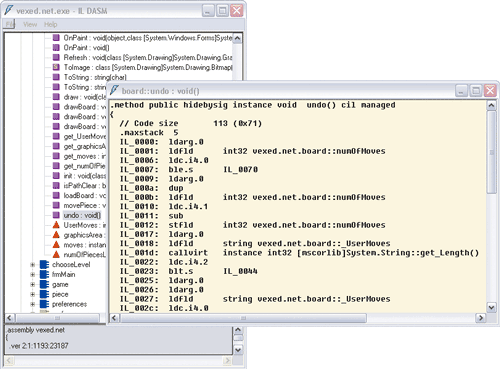This screenshot has width=500, height=369.
Task: Click the red property triangle beside moves
Action: click(56, 245)
